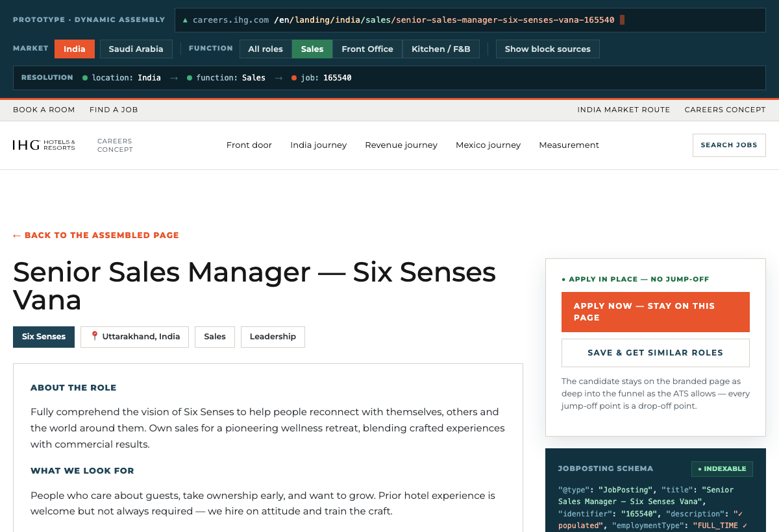
Task: Toggle Show block sources
Action: [548, 49]
